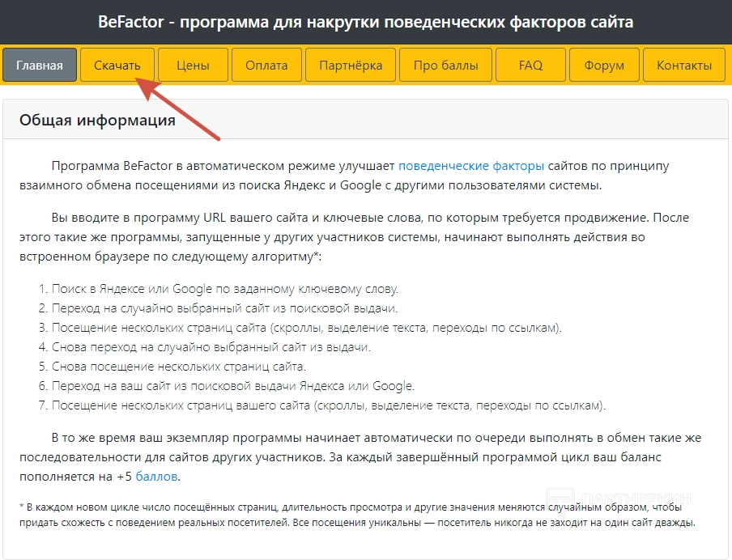Click list item 'Снова посещение нескольких страниц сайта'
This screenshot has height=560, width=732.
(179, 367)
